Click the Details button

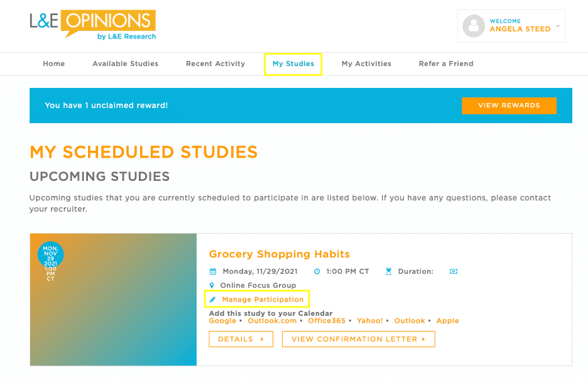click(241, 339)
